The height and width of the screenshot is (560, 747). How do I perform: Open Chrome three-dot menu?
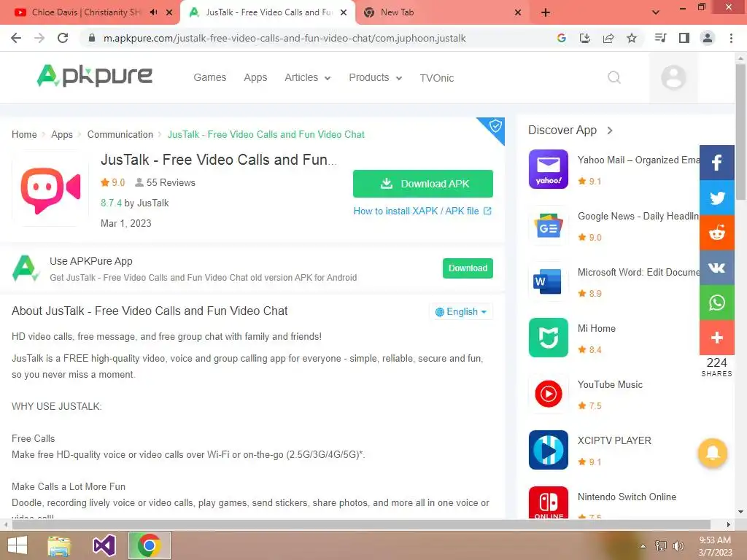click(731, 38)
